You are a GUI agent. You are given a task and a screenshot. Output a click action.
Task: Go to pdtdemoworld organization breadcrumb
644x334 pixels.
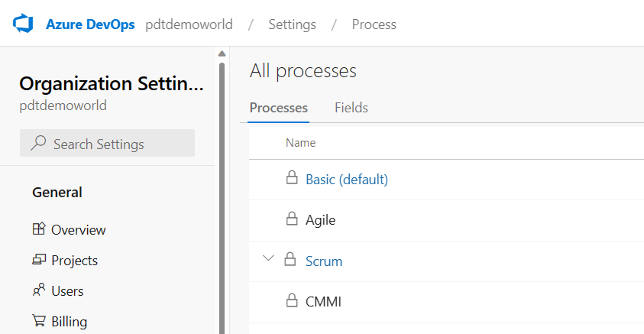tap(189, 24)
